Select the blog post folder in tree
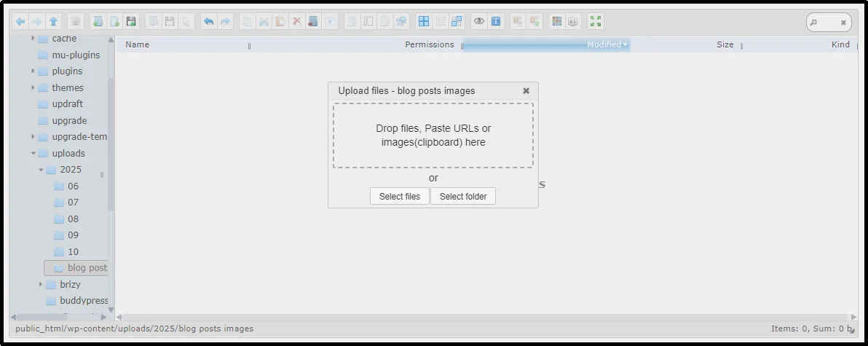 coord(76,268)
